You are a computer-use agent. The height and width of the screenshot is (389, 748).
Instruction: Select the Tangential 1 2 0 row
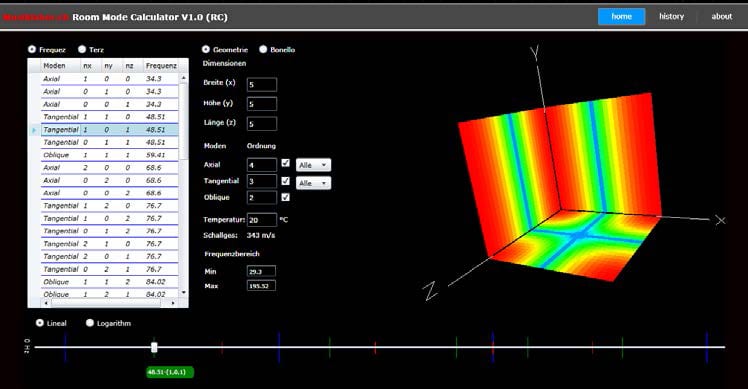coord(110,206)
